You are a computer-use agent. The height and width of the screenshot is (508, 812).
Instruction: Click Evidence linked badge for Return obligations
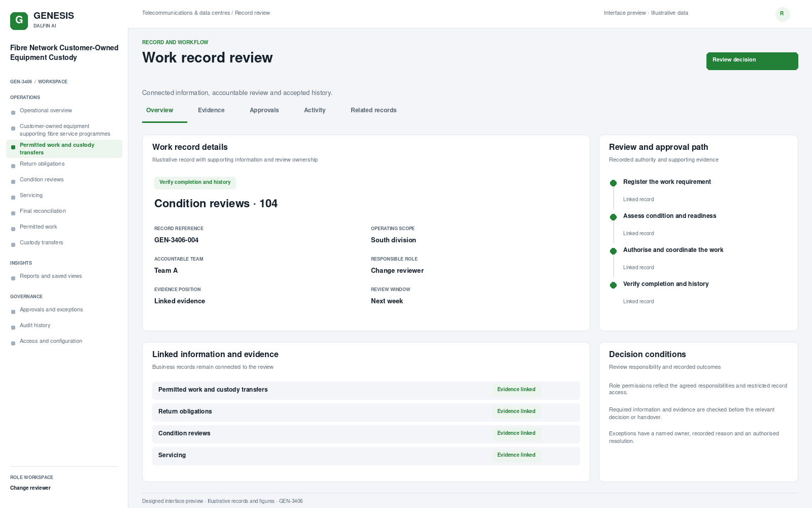516,411
